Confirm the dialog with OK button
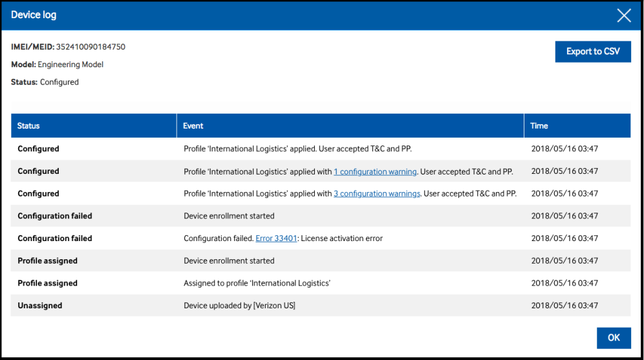The height and width of the screenshot is (360, 644). 614,338
